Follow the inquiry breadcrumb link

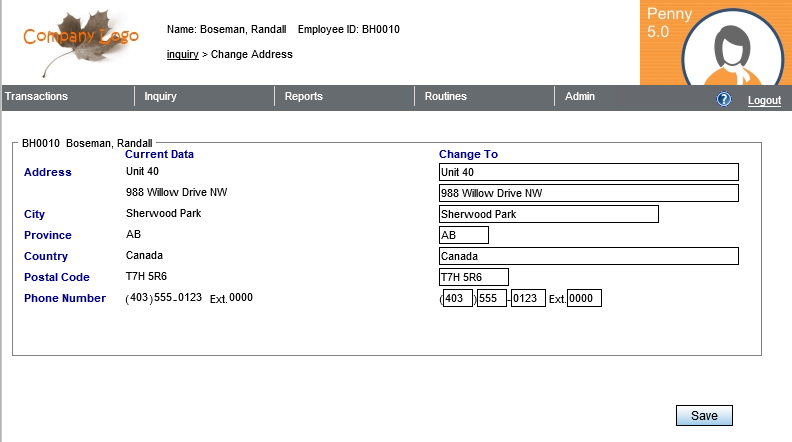coord(182,55)
